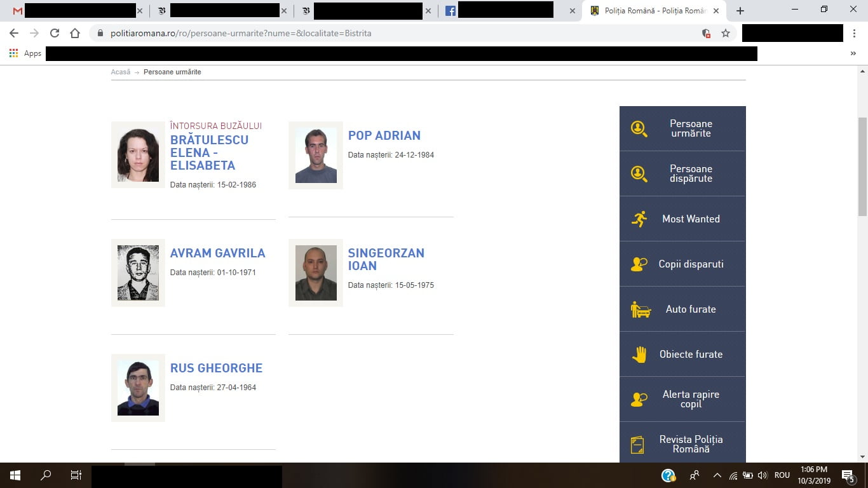
Task: Open Alerta rapire copil menu item
Action: [682, 399]
